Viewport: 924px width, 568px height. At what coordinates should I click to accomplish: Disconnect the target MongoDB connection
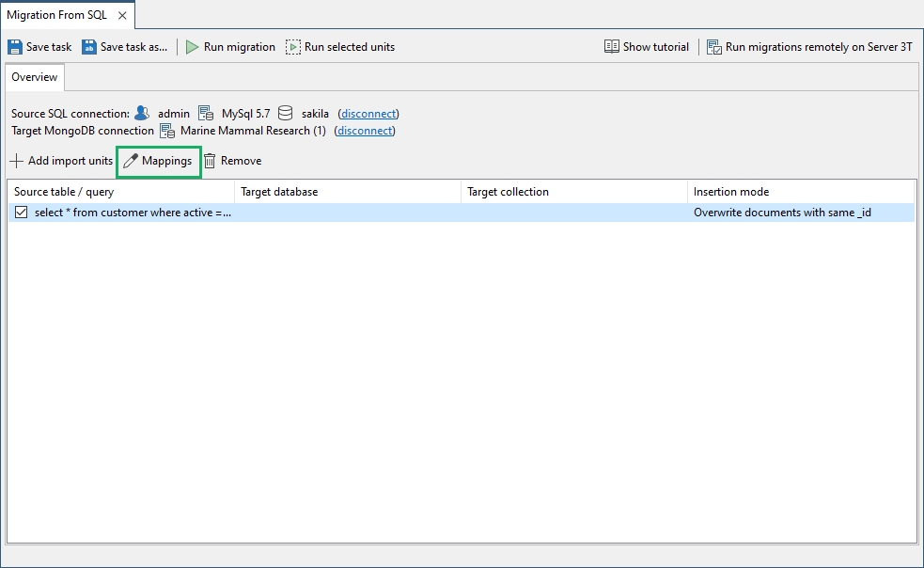tap(365, 131)
